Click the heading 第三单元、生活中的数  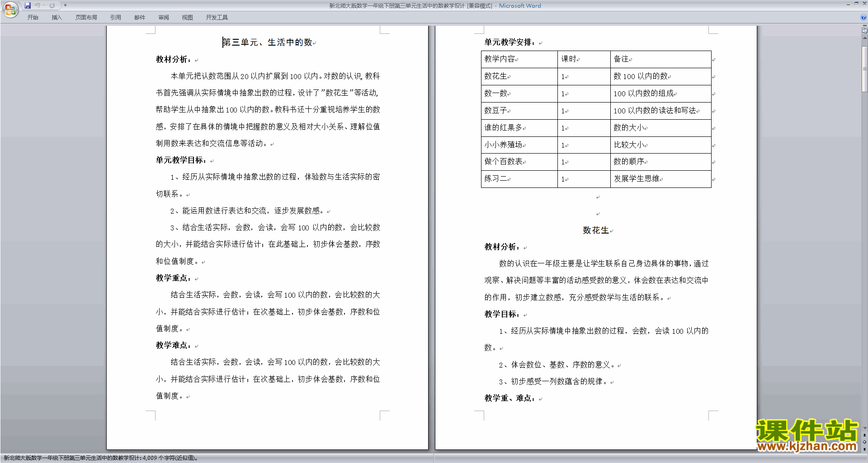[268, 42]
